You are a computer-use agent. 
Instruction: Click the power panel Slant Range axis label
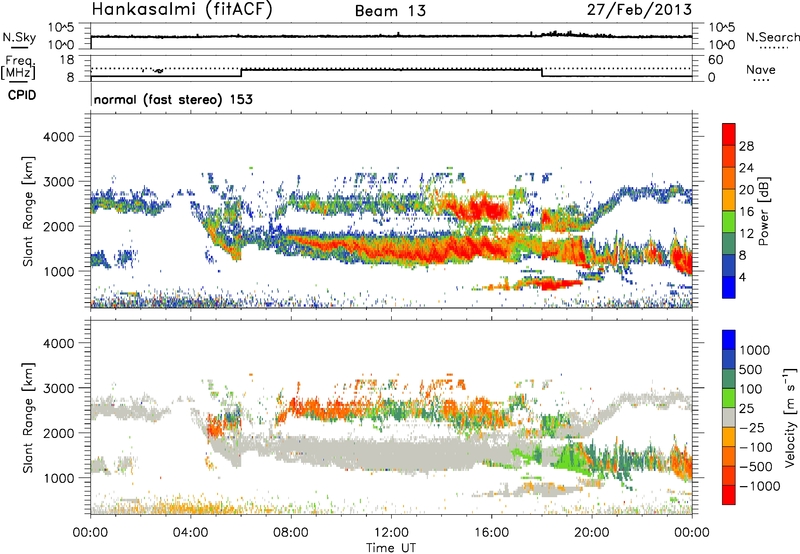click(28, 211)
